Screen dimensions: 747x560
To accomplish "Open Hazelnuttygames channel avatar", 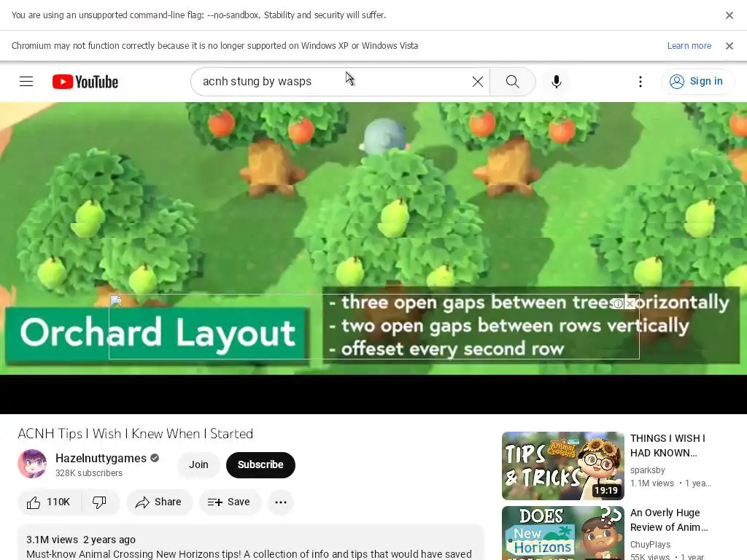I will [32, 464].
